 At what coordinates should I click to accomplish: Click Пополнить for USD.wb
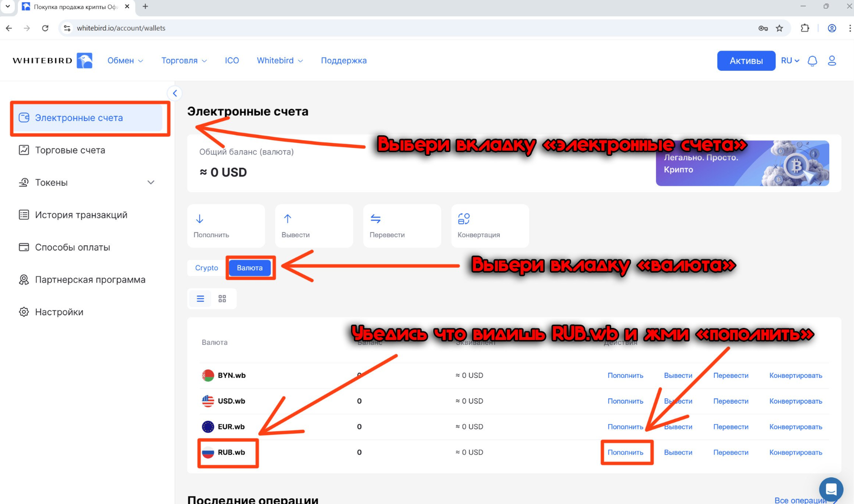pyautogui.click(x=625, y=401)
